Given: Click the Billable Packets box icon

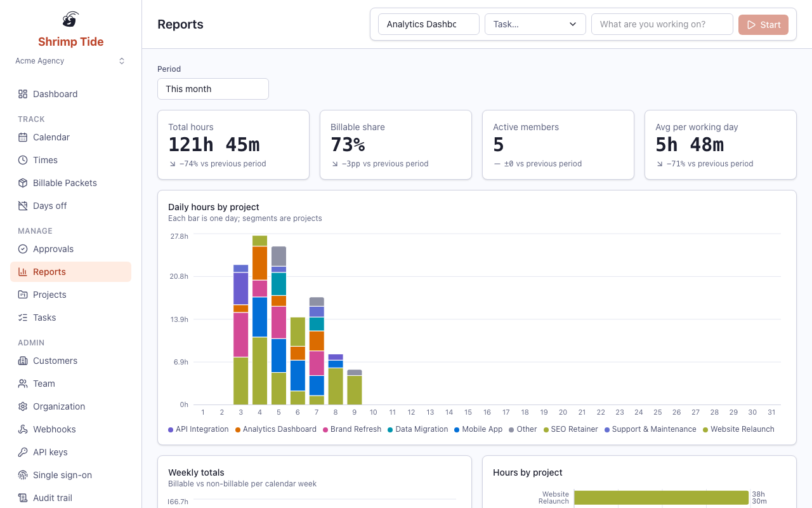Looking at the screenshot, I should point(23,183).
